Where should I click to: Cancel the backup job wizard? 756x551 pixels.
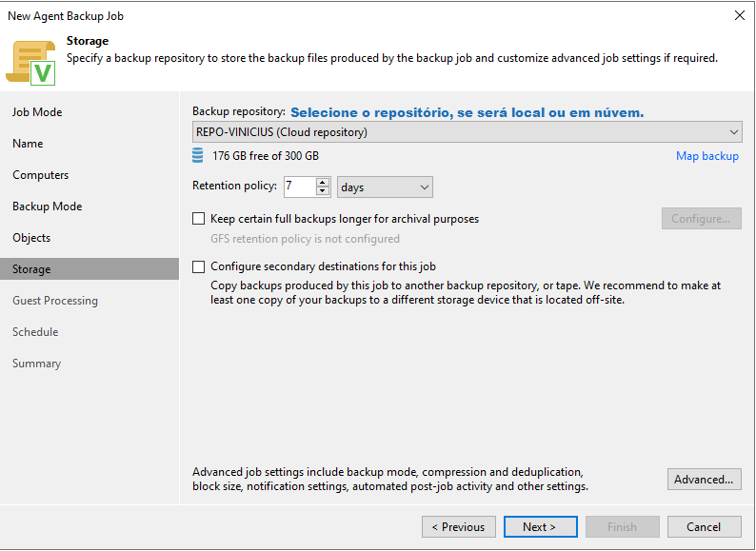coord(704,527)
